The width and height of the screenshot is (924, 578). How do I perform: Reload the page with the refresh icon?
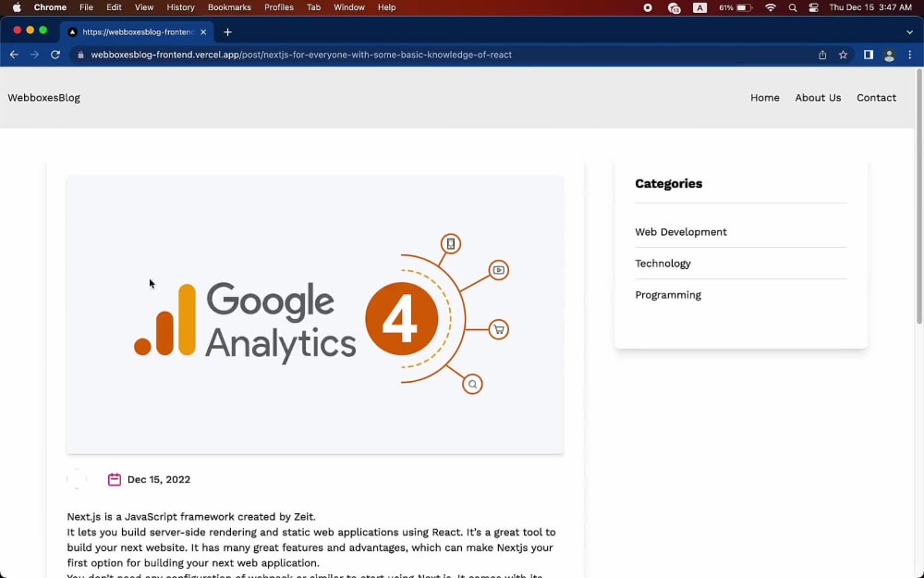click(x=55, y=55)
